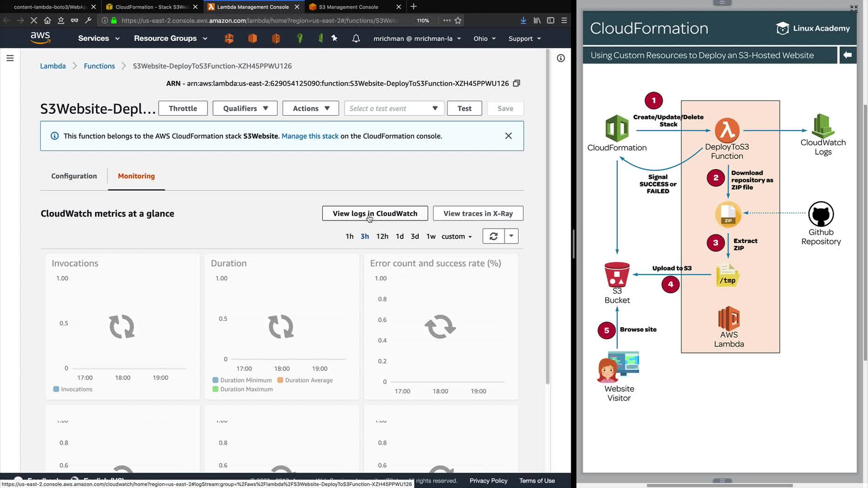Open the Support menu
Image resolution: width=868 pixels, height=488 pixels.
525,39
